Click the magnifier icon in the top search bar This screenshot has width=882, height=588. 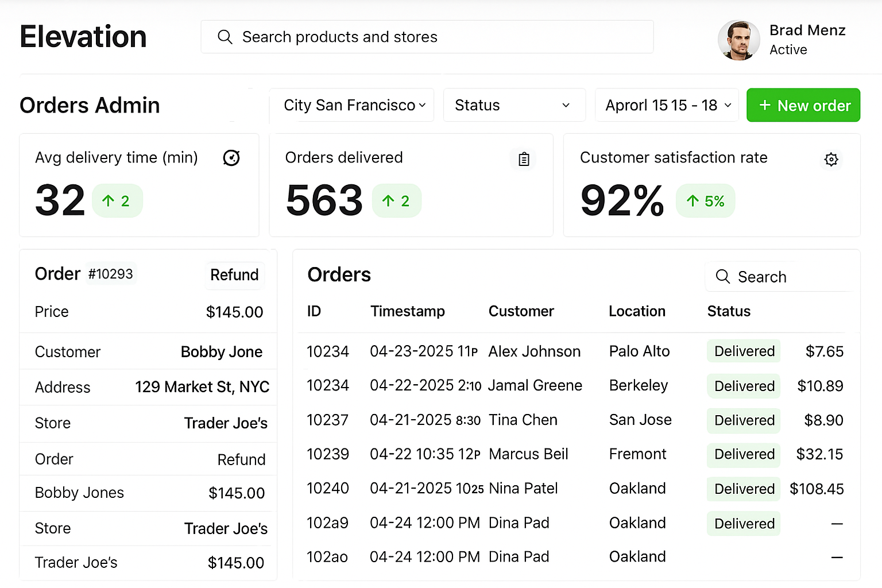click(225, 37)
